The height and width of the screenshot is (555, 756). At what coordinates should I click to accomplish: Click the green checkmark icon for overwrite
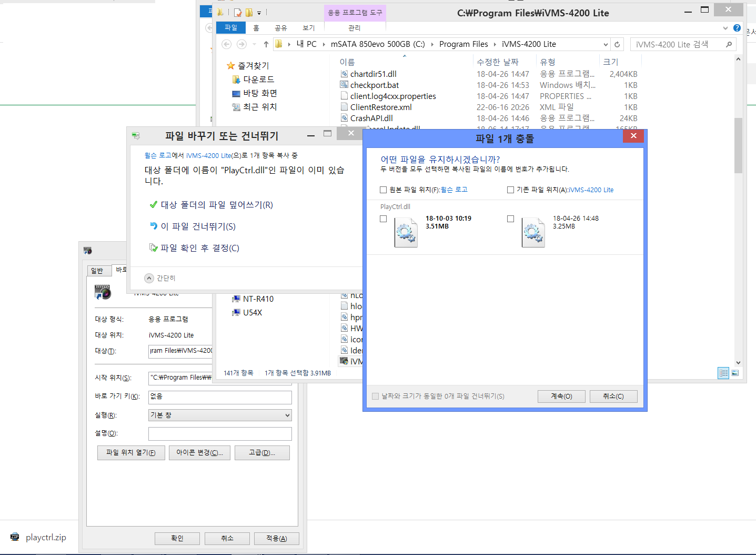click(153, 204)
